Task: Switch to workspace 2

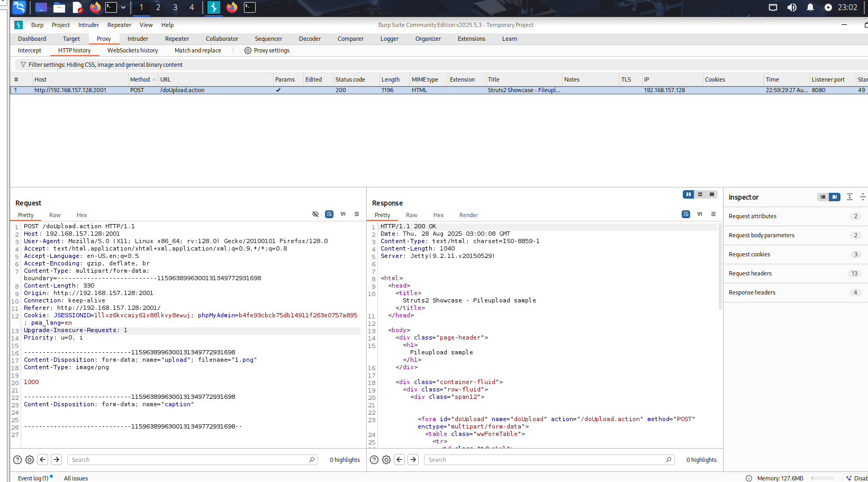Action: tap(158, 7)
